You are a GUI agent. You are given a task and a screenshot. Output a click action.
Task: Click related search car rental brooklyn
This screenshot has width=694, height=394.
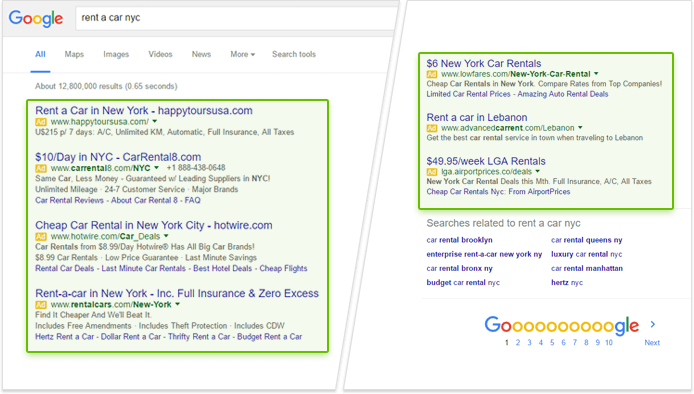tap(459, 240)
